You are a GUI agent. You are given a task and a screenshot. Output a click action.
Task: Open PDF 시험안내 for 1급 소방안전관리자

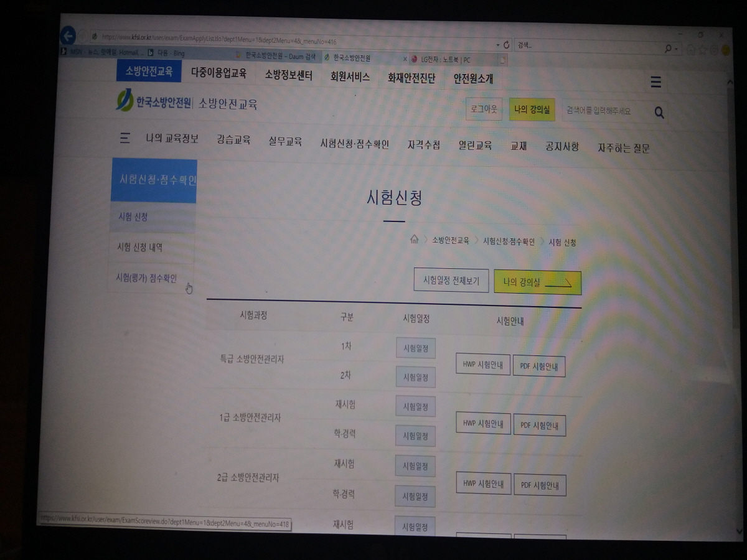(540, 425)
